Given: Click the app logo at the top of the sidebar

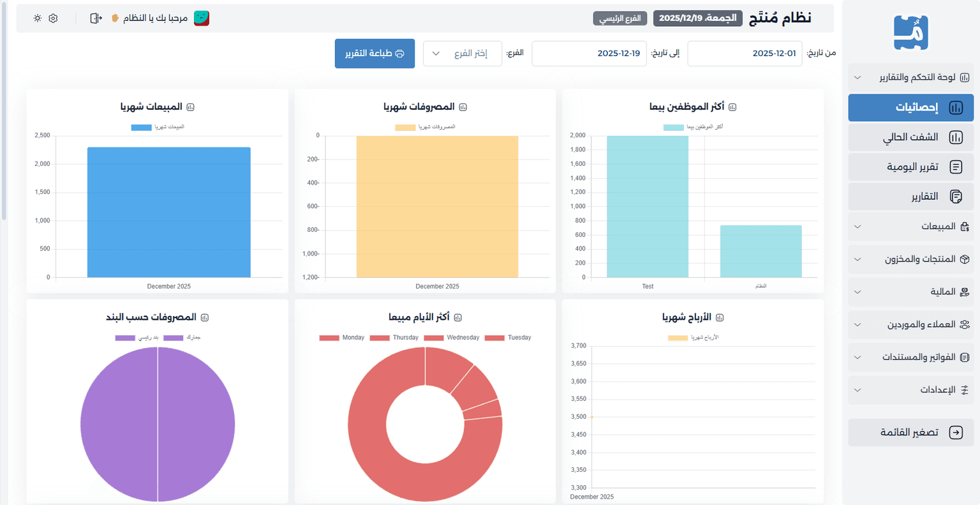Looking at the screenshot, I should (910, 33).
